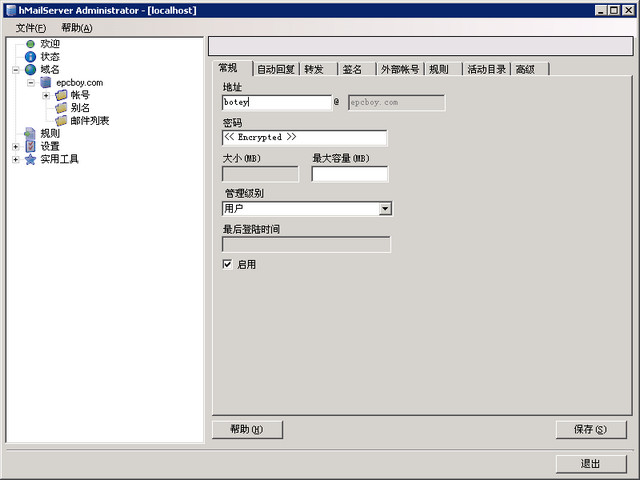Click the 密码 Encrypted password field
640x480 pixels.
pyautogui.click(x=304, y=138)
